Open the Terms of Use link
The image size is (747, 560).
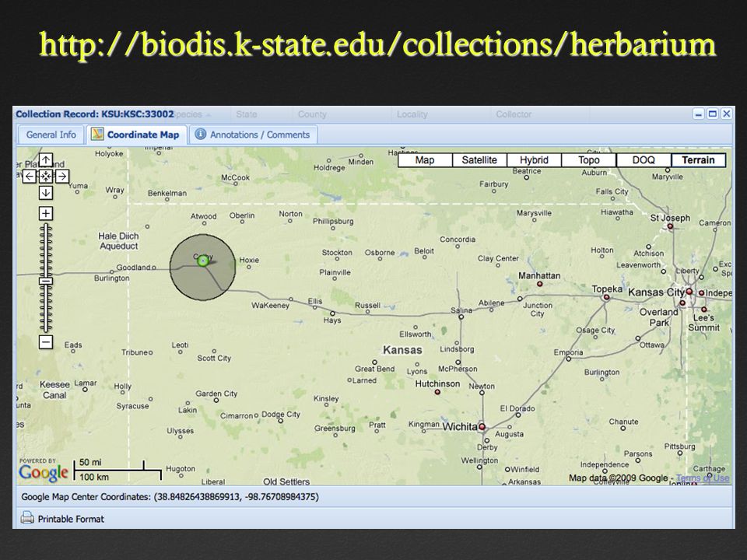(703, 478)
